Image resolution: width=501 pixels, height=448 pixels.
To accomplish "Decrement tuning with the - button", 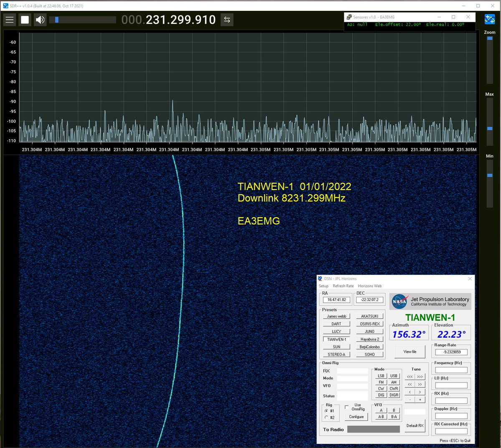I will click(410, 399).
